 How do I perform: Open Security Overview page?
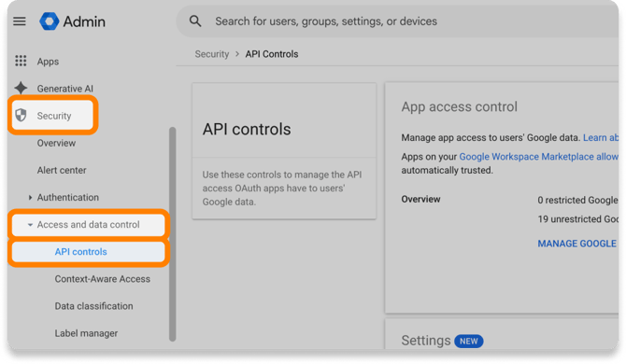(x=56, y=143)
